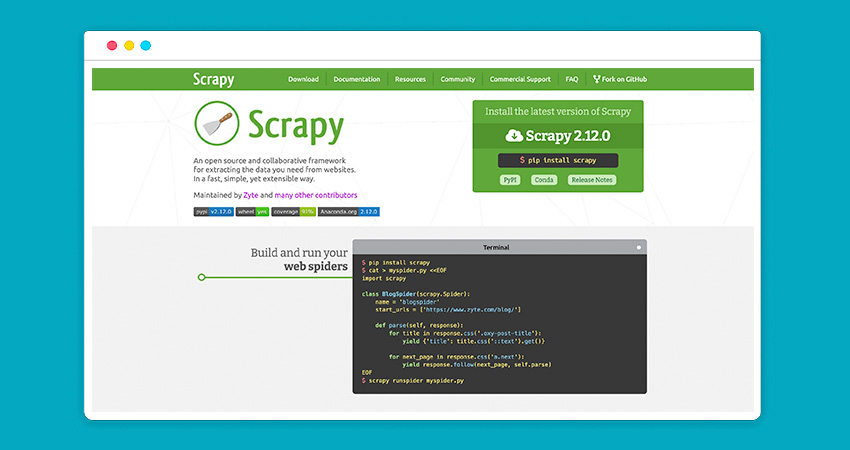Click the class BlogSpider code line
The height and width of the screenshot is (450, 850).
tap(416, 294)
